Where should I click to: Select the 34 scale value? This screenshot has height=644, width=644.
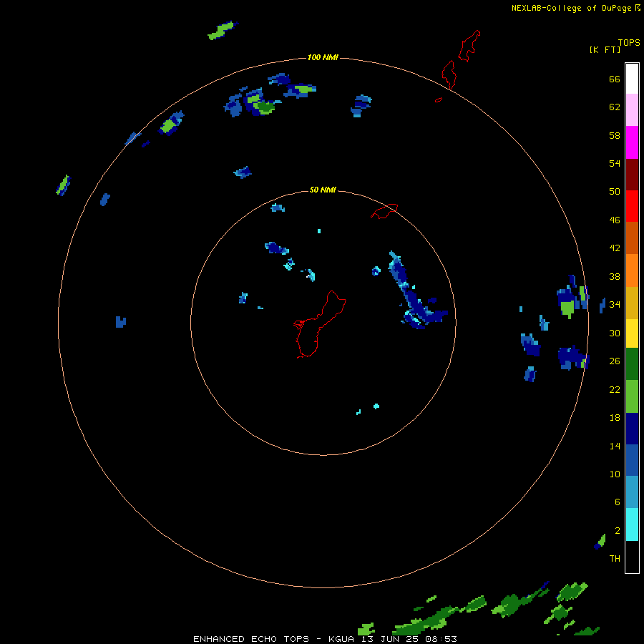coord(615,305)
